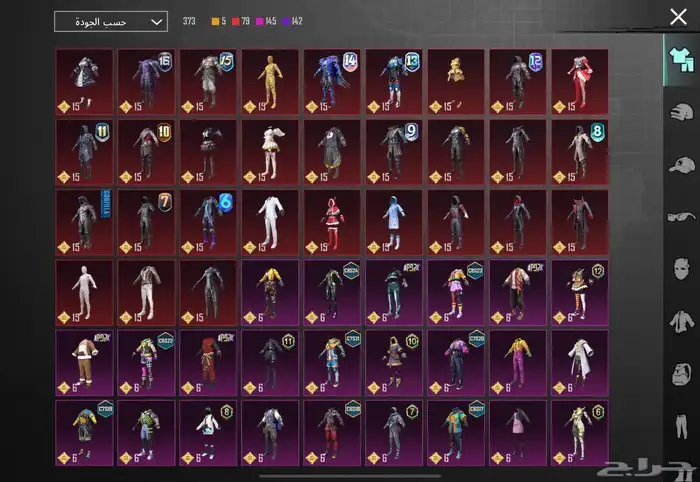Click the dropdown chevron arrow
The height and width of the screenshot is (482, 700).
click(156, 22)
